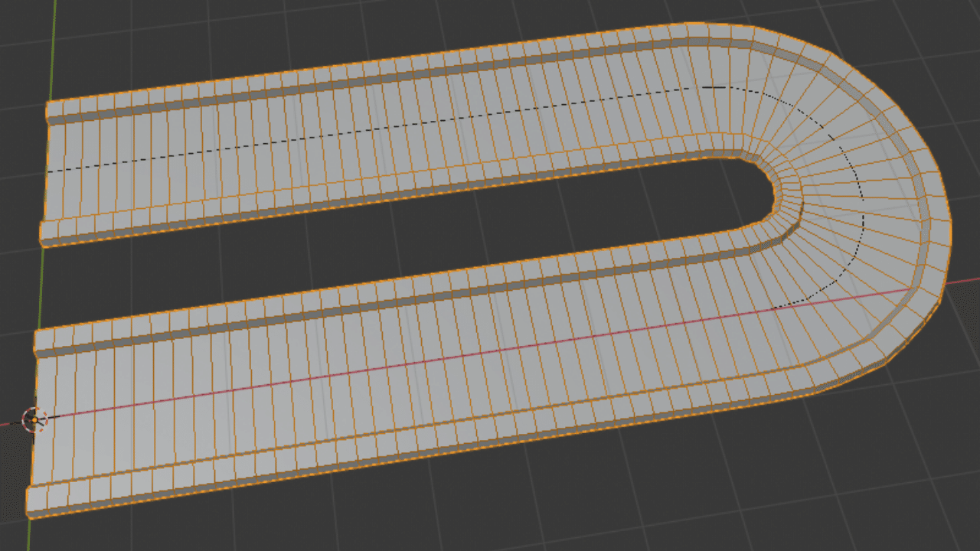
Task: Click the 3D cursor at the world origin
Action: tap(34, 419)
